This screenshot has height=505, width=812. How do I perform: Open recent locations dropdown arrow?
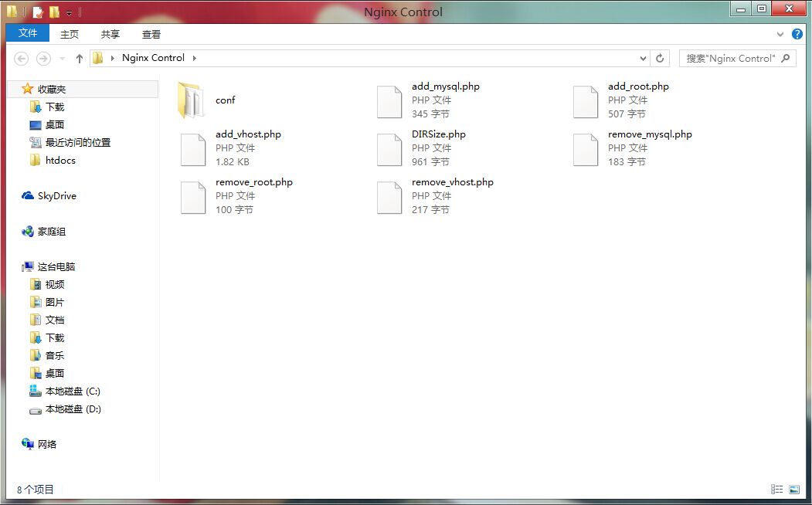62,59
